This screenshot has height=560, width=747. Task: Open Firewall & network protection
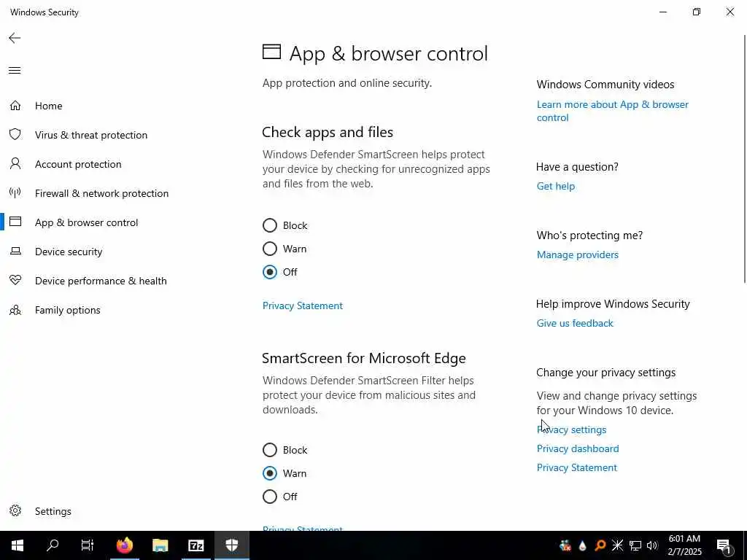101,193
